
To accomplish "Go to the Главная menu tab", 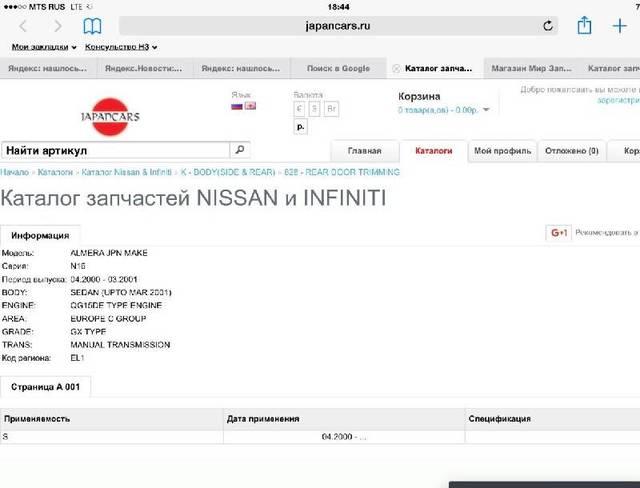I will click(x=364, y=151).
